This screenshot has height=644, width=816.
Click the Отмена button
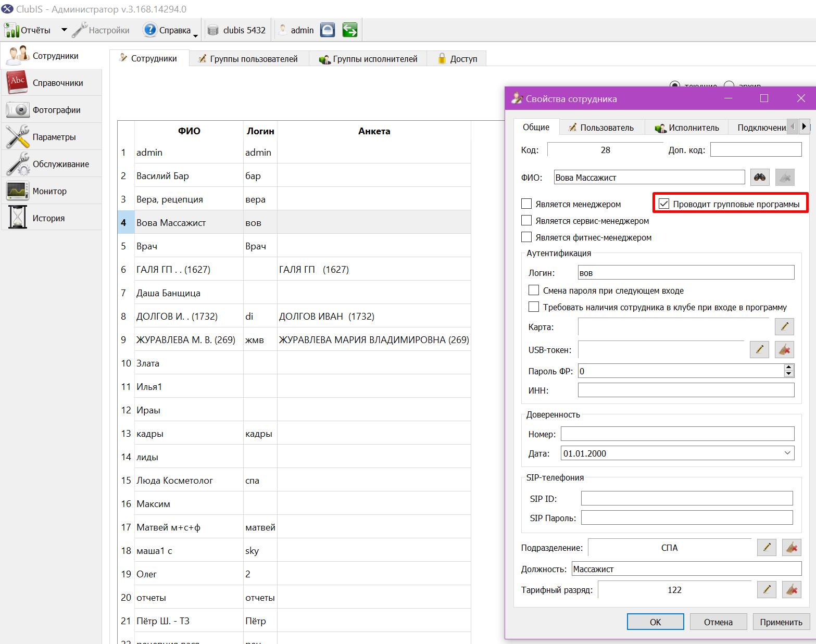coord(718,622)
